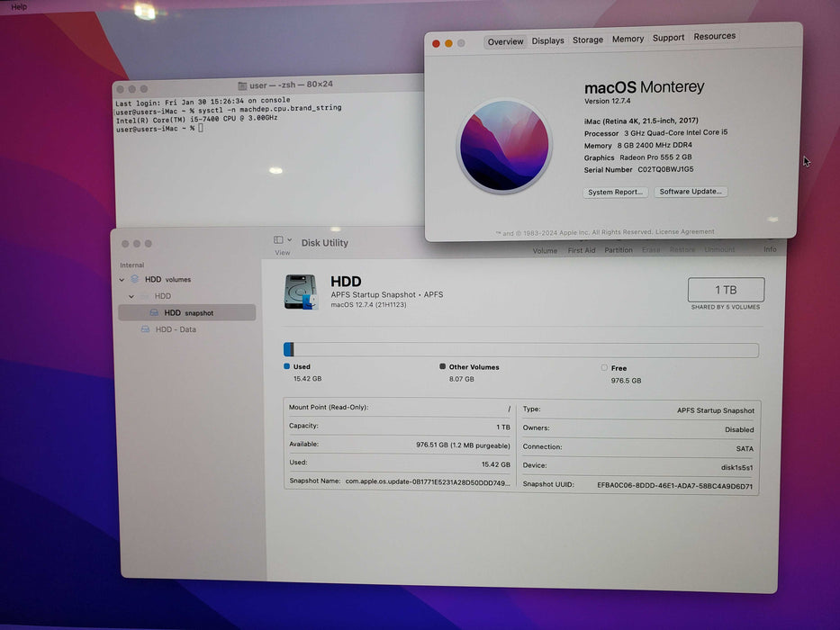840x630 pixels.
Task: Select HDD snapshot in the sidebar
Action: click(187, 313)
